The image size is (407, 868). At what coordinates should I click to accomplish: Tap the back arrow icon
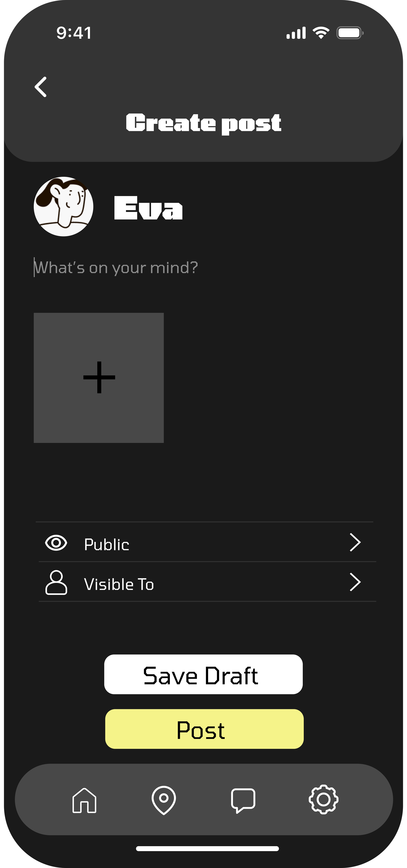click(x=41, y=87)
